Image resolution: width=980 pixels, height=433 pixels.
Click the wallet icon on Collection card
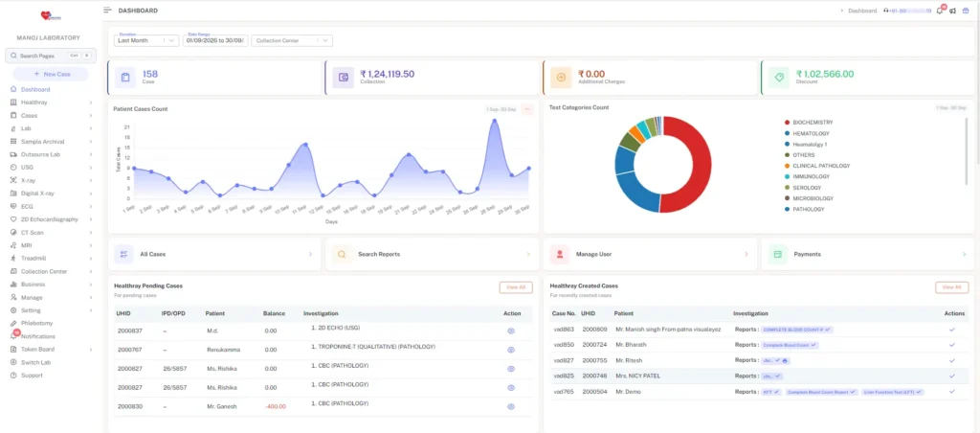[x=344, y=78]
